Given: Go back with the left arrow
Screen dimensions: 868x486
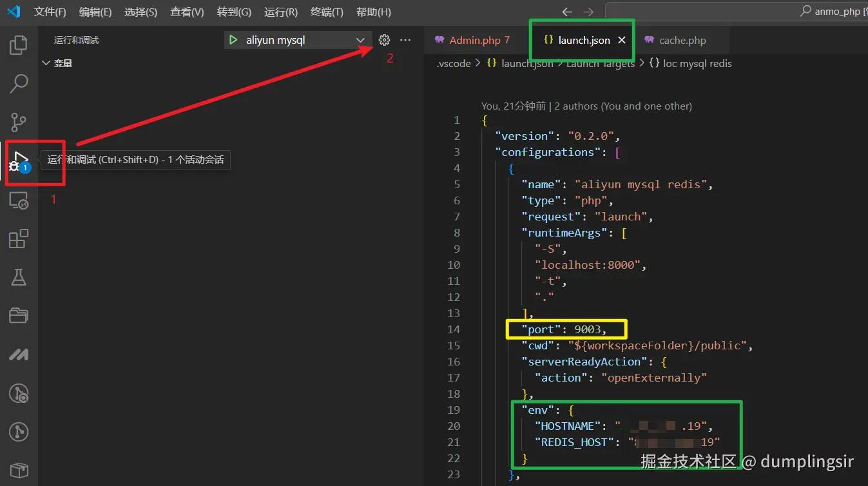Looking at the screenshot, I should [x=567, y=12].
